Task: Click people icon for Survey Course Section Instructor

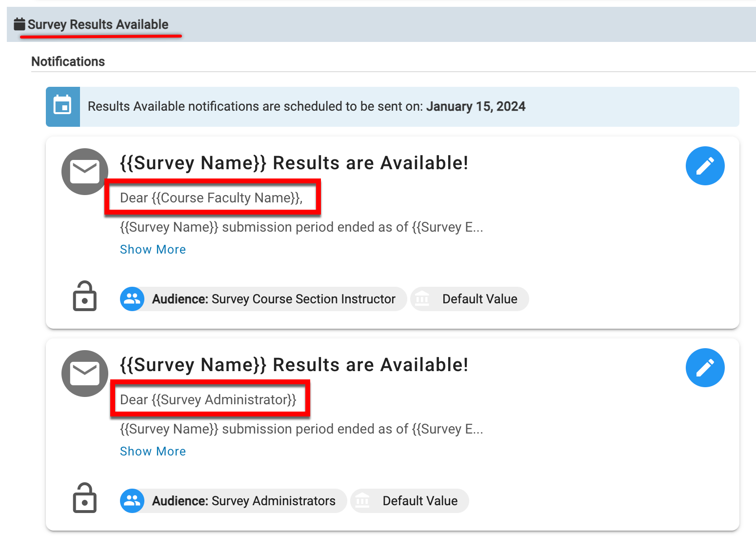Action: [x=132, y=299]
